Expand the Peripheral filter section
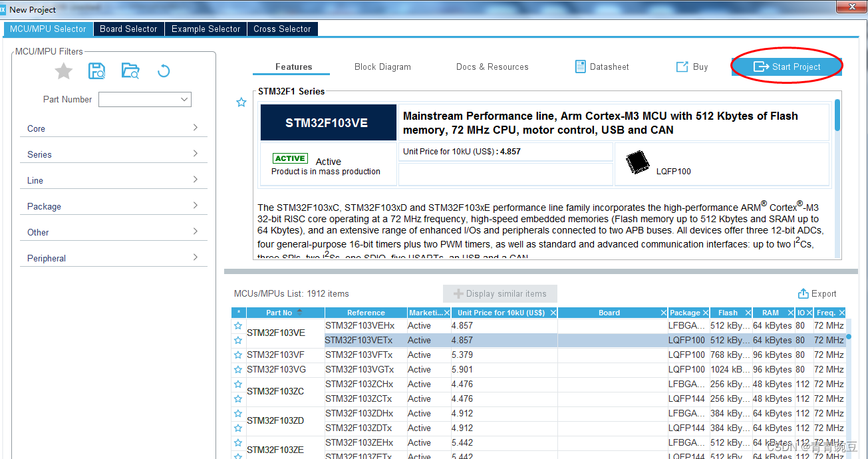Image resolution: width=868 pixels, height=459 pixels. 195,257
